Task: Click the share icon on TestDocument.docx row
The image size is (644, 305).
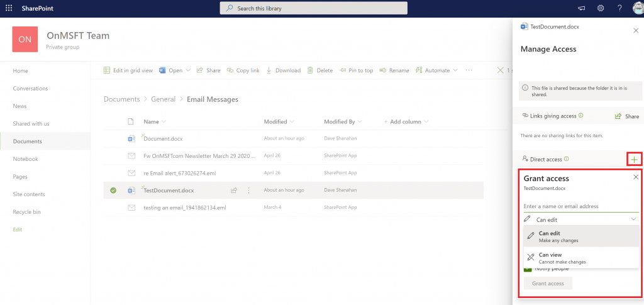Action: point(234,191)
